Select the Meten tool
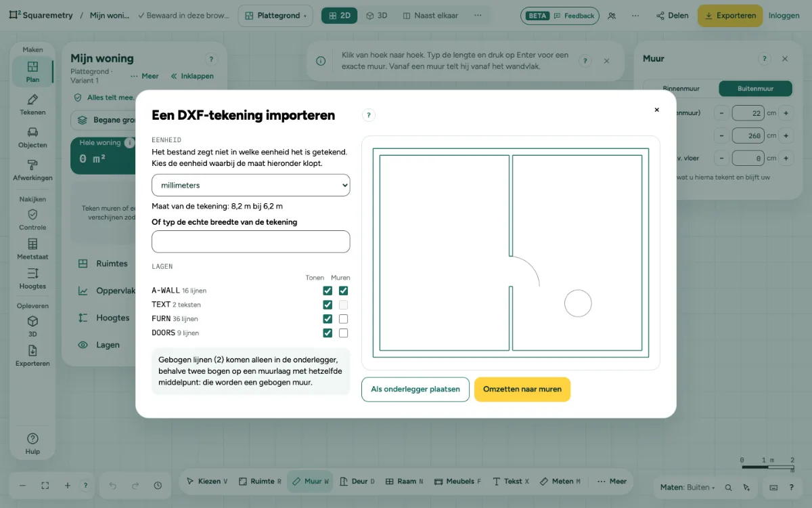The image size is (812, 508). 560,482
